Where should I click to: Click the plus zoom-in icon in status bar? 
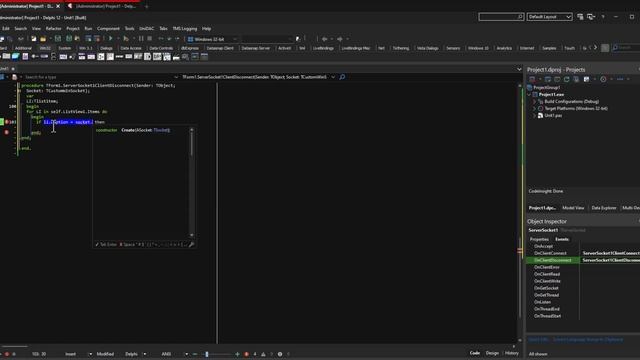[237, 354]
